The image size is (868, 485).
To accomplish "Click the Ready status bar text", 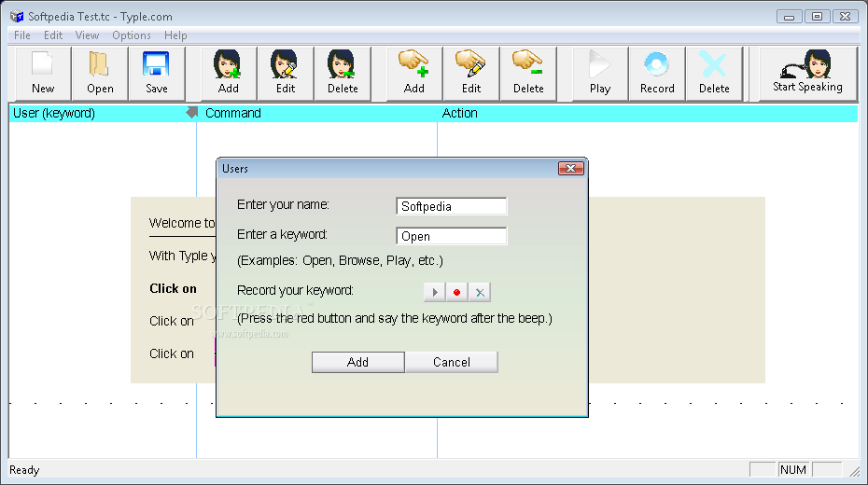I will (x=24, y=470).
